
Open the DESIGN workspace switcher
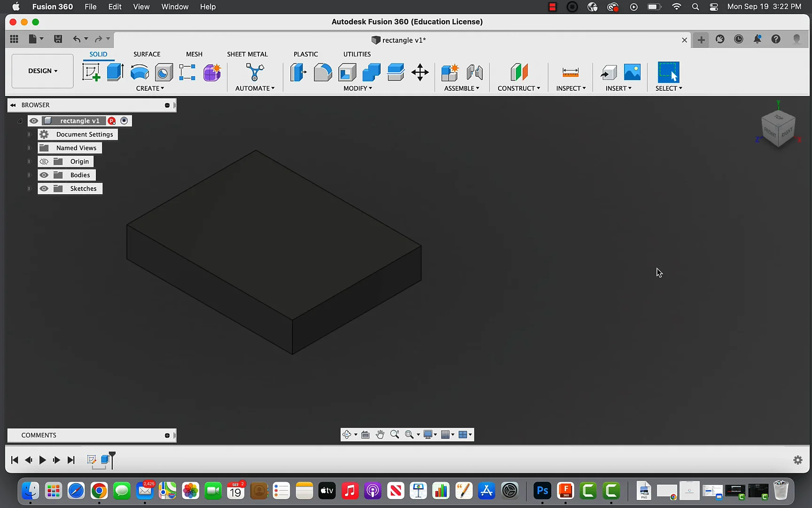pos(42,71)
